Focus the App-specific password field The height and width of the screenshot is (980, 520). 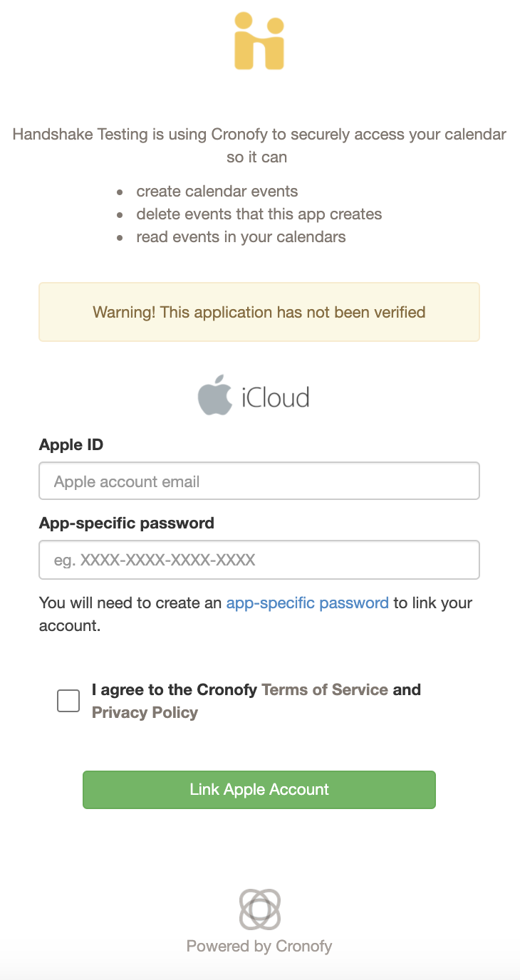(x=259, y=560)
